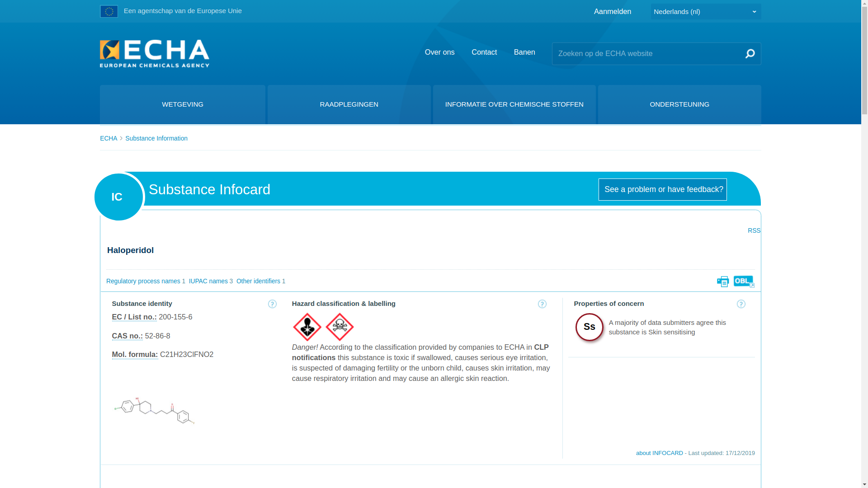Click the Ss skin sensitising badge

click(589, 327)
